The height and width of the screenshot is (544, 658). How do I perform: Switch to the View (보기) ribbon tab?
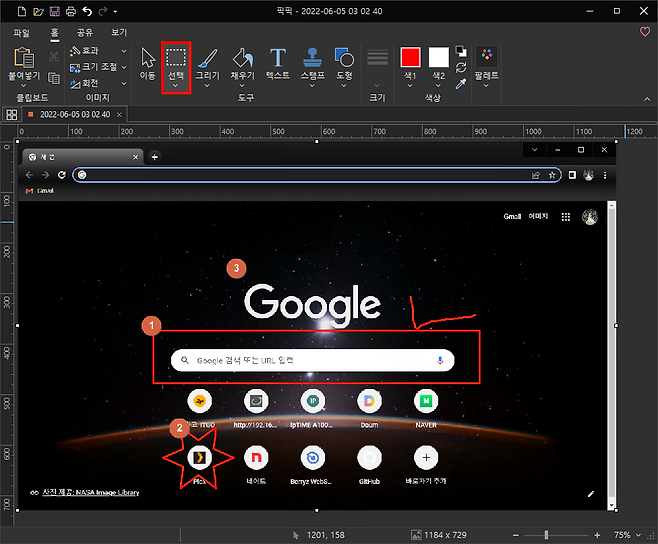[119, 32]
